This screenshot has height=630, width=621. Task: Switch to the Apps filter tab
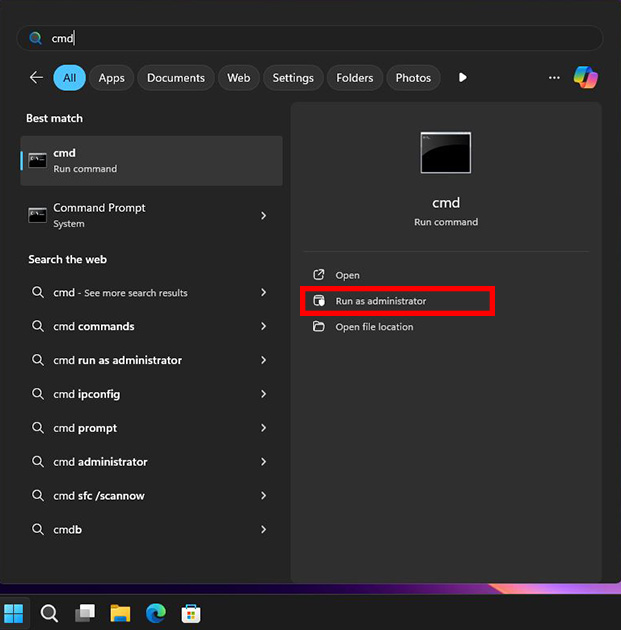[x=112, y=78]
